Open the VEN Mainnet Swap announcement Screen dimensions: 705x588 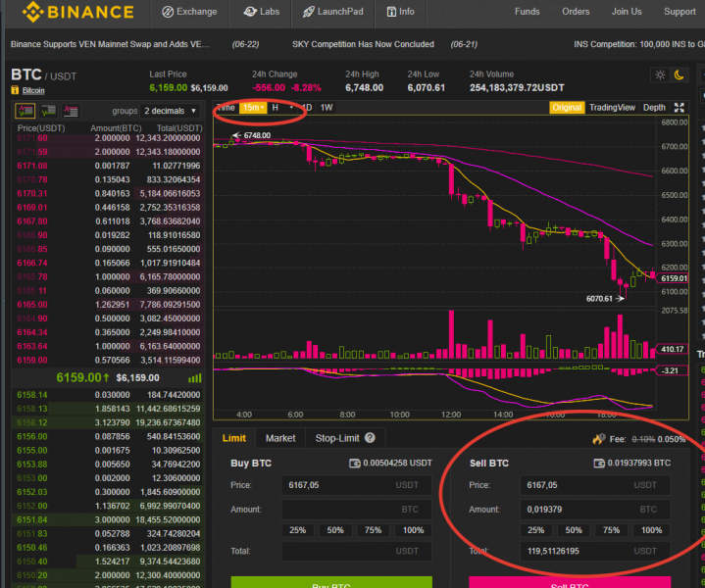(x=110, y=44)
